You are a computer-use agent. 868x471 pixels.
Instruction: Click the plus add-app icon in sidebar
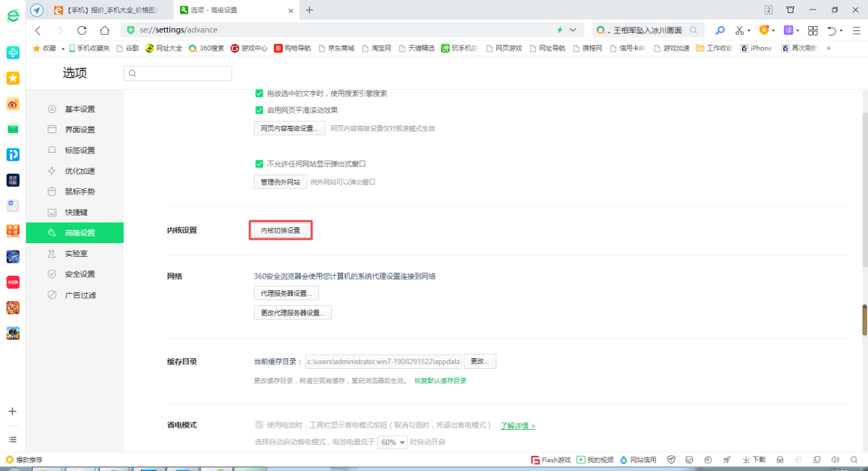tap(12, 411)
